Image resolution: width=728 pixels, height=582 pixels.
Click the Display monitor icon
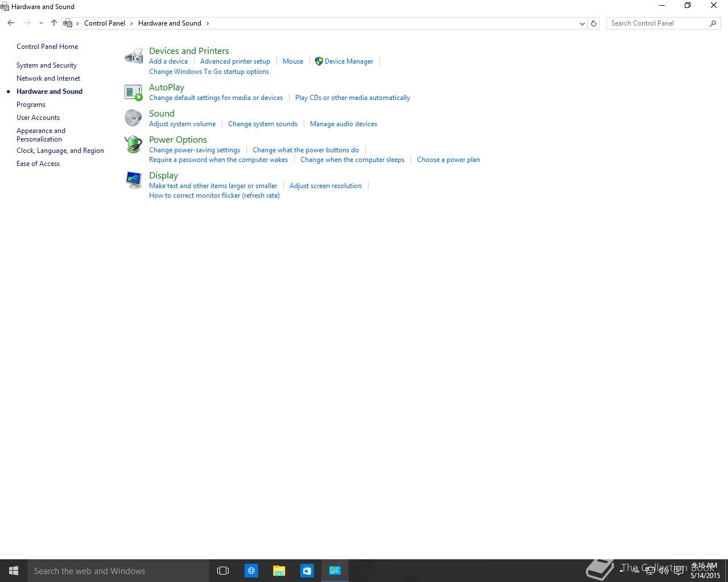134,180
